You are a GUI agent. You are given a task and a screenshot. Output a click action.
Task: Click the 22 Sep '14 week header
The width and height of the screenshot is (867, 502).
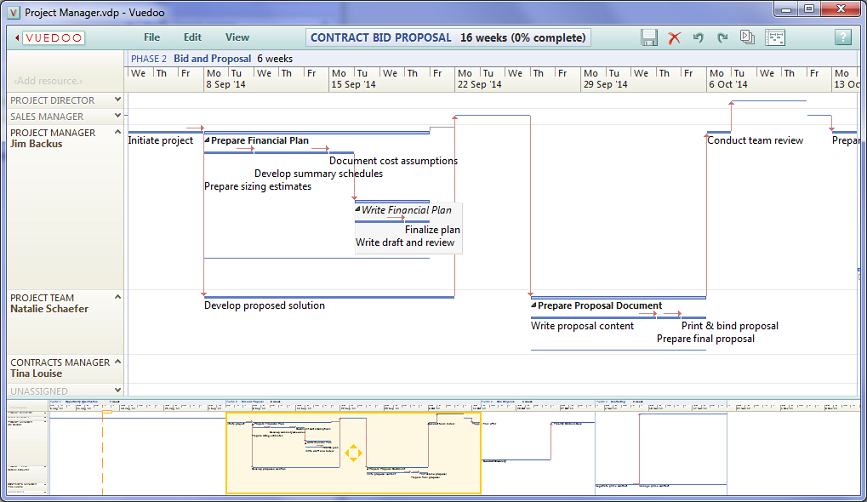coord(479,85)
